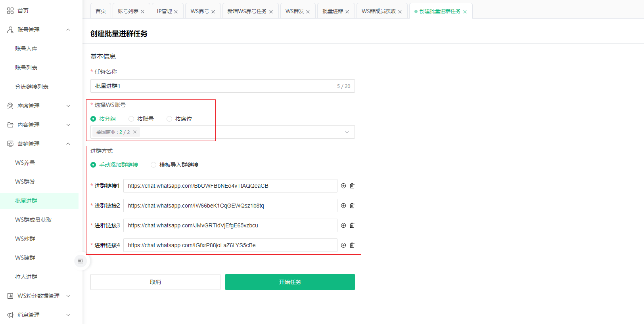The height and width of the screenshot is (324, 644).
Task: Close the IP管理 tab
Action: [x=176, y=11]
